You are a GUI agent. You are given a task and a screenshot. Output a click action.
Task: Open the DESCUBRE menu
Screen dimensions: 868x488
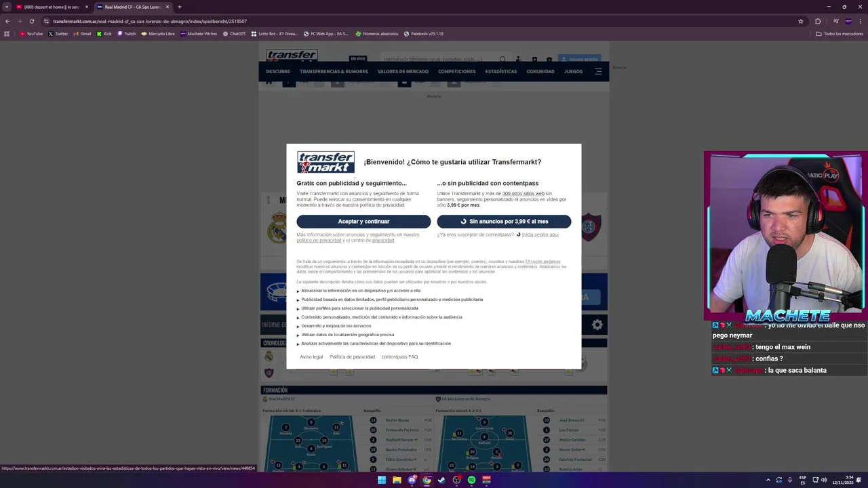(x=278, y=71)
